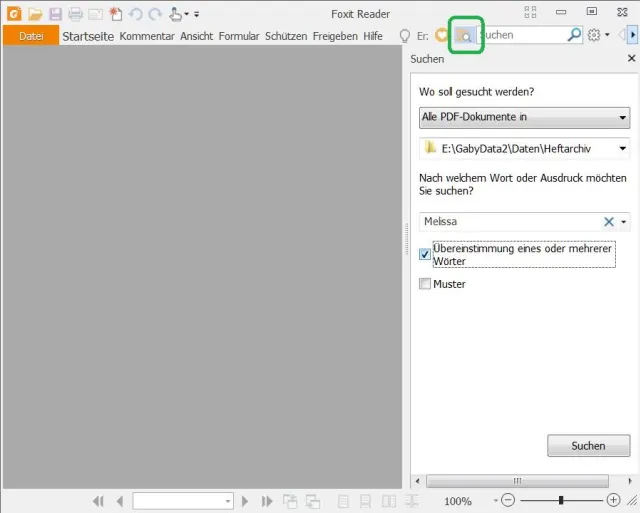
Task: Click the blue right arrow ribbon button
Action: pos(633,35)
